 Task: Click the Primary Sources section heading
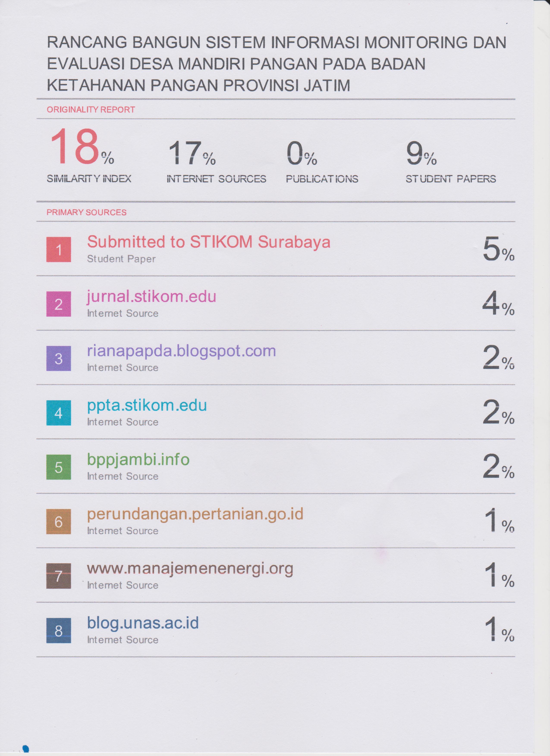(86, 212)
